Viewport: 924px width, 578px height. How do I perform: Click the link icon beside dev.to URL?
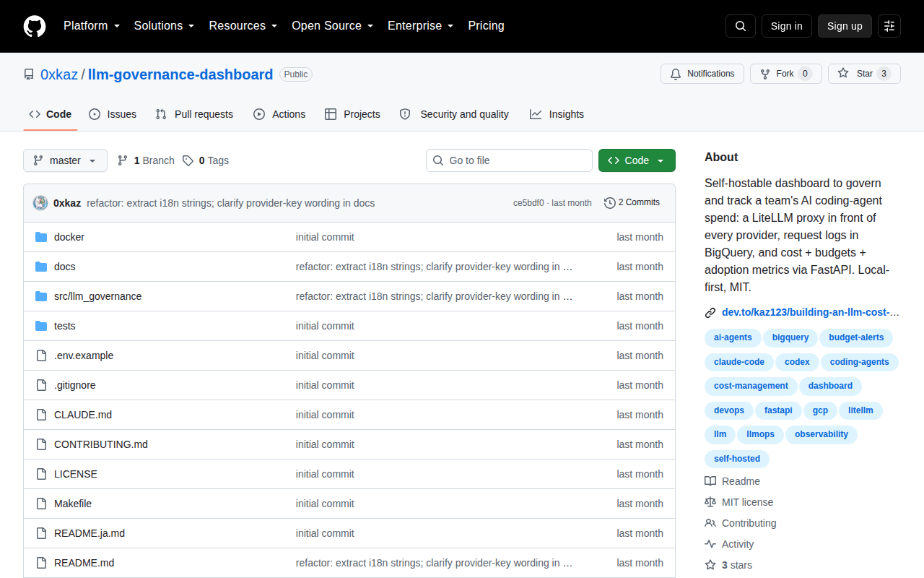coord(710,313)
